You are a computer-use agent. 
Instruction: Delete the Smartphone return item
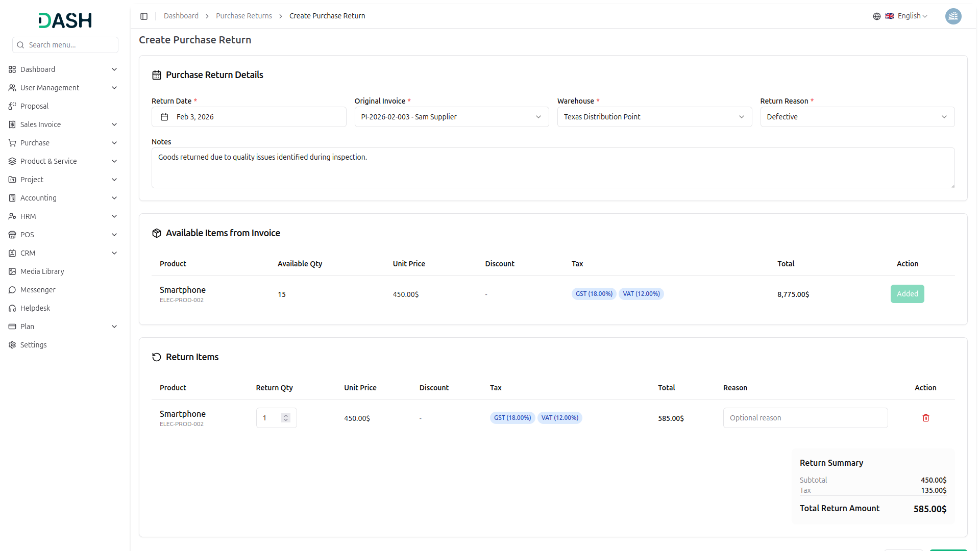(x=925, y=418)
